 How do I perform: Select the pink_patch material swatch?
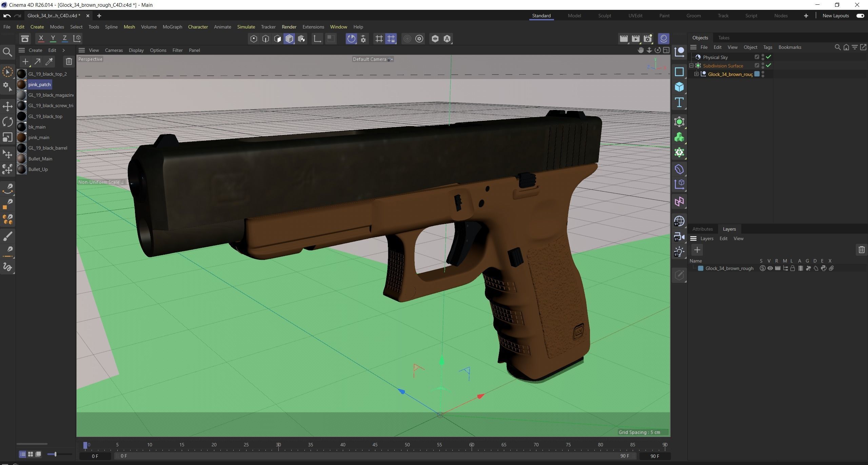pos(22,84)
